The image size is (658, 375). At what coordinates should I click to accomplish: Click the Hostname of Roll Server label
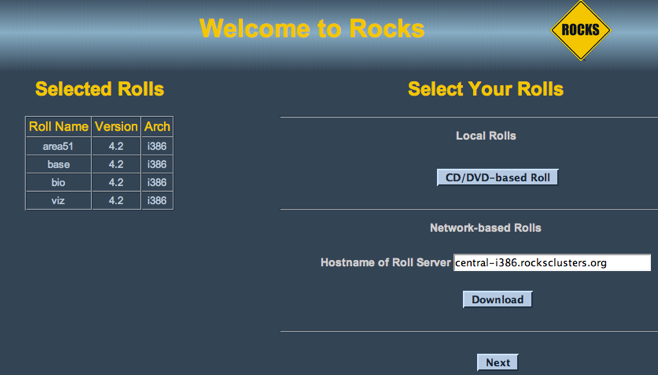click(x=386, y=263)
